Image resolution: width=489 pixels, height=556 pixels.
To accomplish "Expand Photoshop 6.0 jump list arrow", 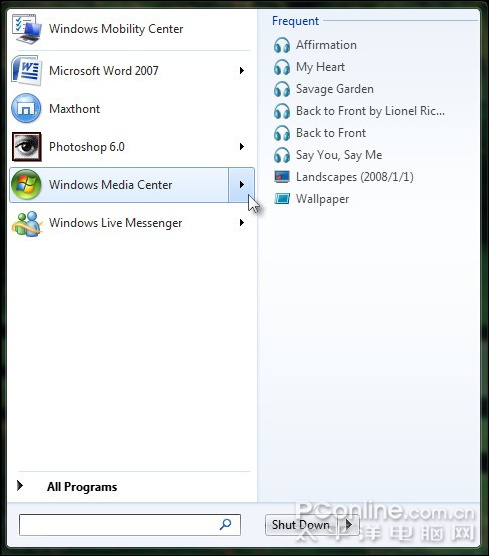I will coord(242,146).
